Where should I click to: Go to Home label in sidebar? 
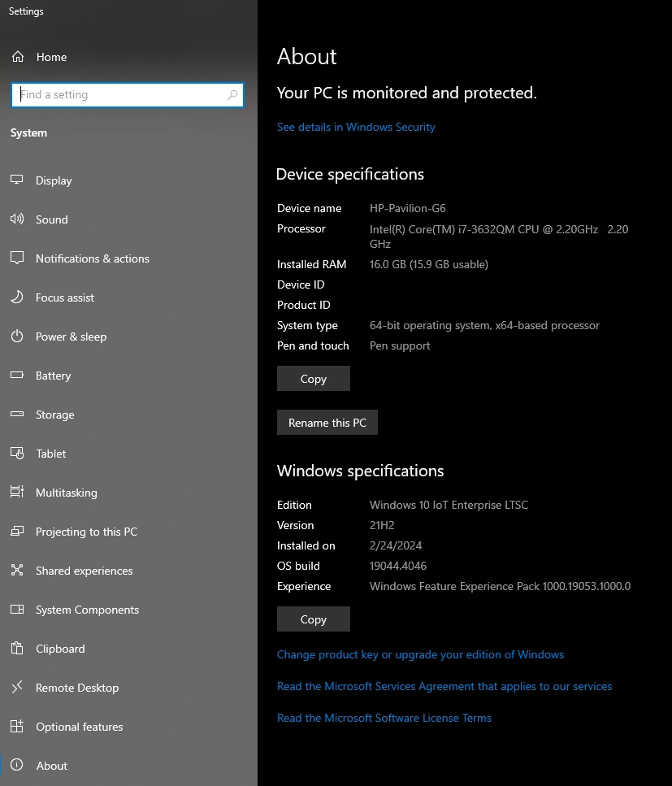(51, 57)
